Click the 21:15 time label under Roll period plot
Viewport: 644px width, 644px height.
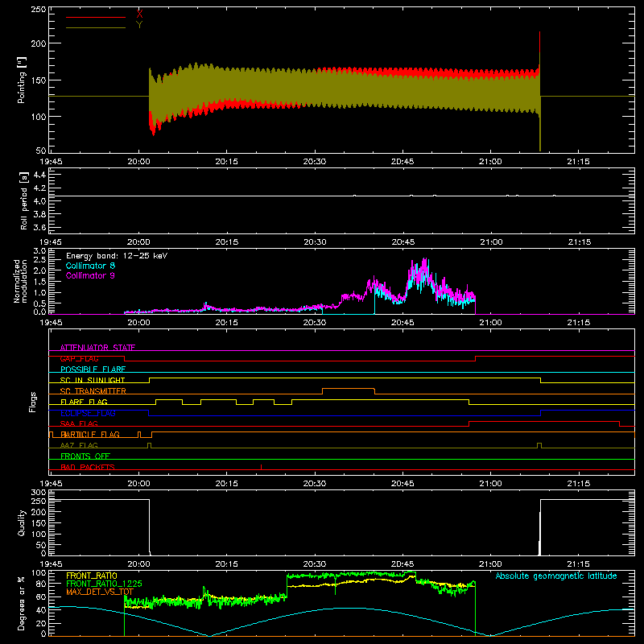pyautogui.click(x=579, y=242)
